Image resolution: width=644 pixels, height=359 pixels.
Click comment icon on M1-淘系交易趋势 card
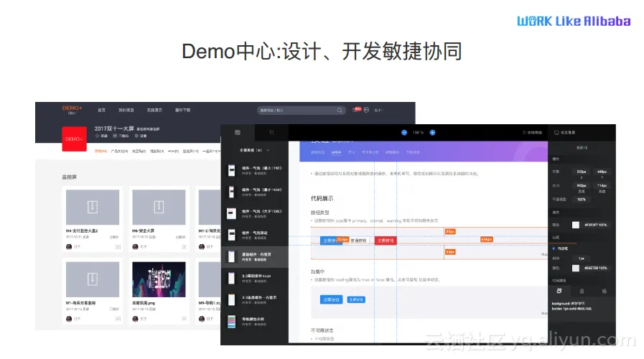(x=118, y=319)
